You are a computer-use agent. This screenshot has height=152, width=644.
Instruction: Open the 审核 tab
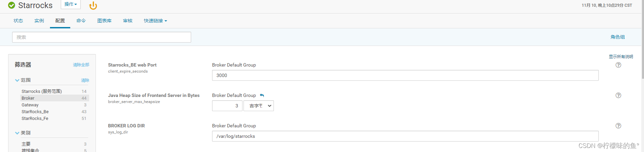(x=128, y=21)
